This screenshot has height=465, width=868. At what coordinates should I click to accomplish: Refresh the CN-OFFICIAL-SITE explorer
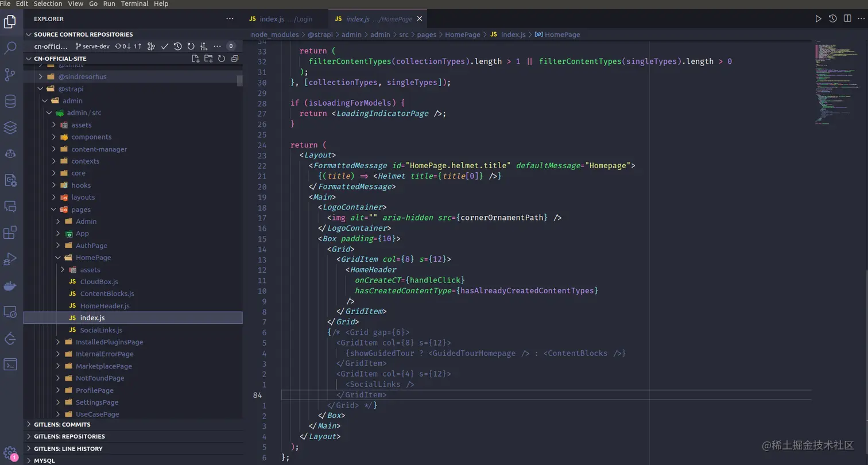point(221,59)
